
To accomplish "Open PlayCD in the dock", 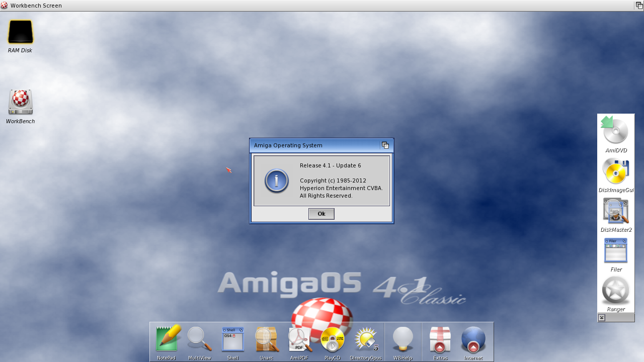I will point(333,339).
